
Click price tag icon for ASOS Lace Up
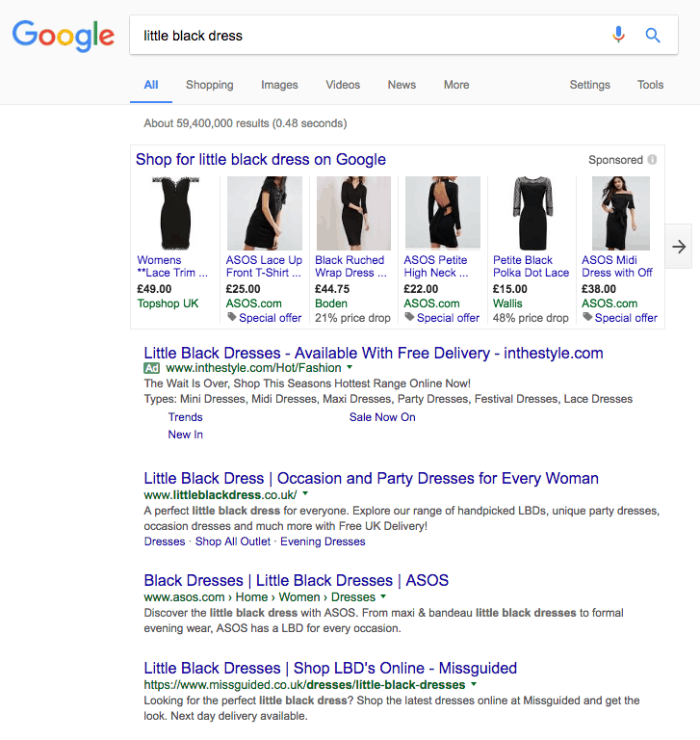tap(232, 317)
